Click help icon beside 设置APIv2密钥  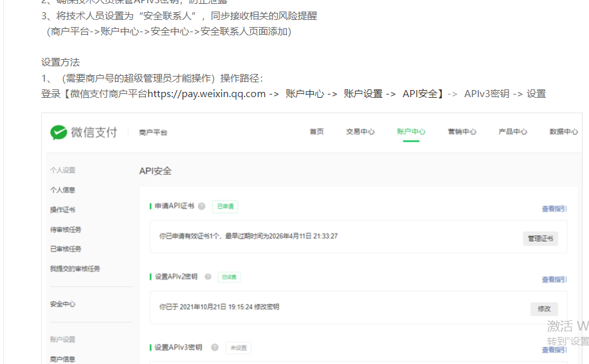pyautogui.click(x=208, y=277)
